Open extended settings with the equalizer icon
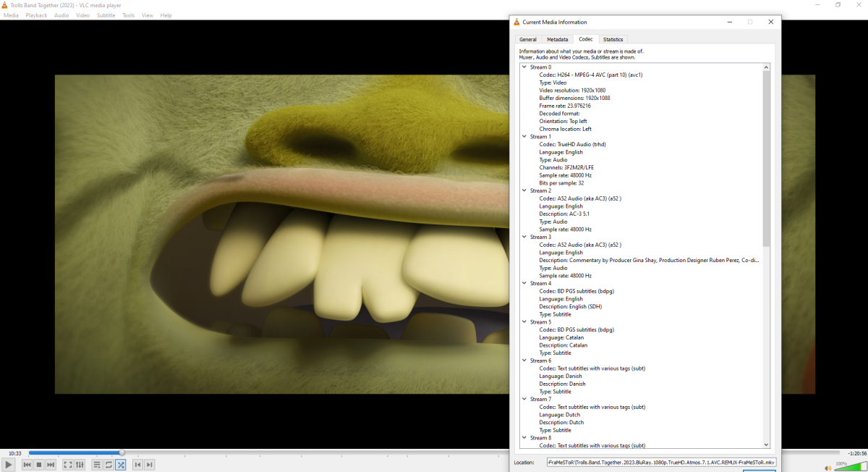This screenshot has height=472, width=868. 80,464
